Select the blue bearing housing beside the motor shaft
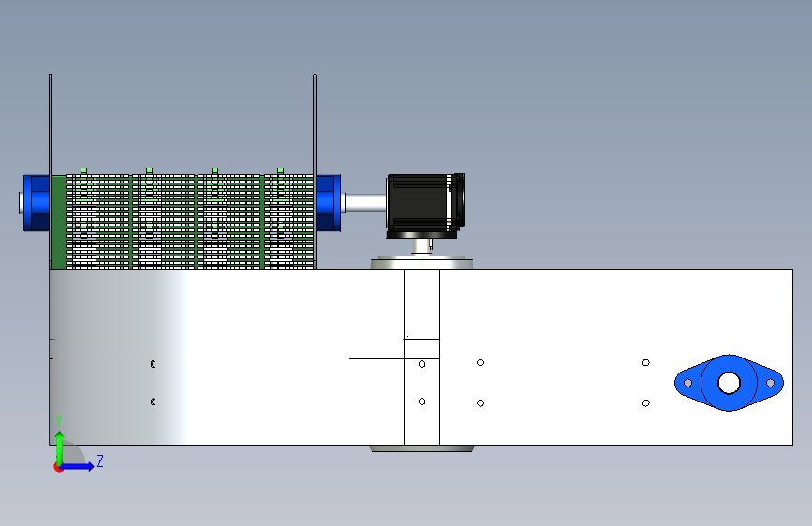The width and height of the screenshot is (812, 526). pyautogui.click(x=329, y=203)
